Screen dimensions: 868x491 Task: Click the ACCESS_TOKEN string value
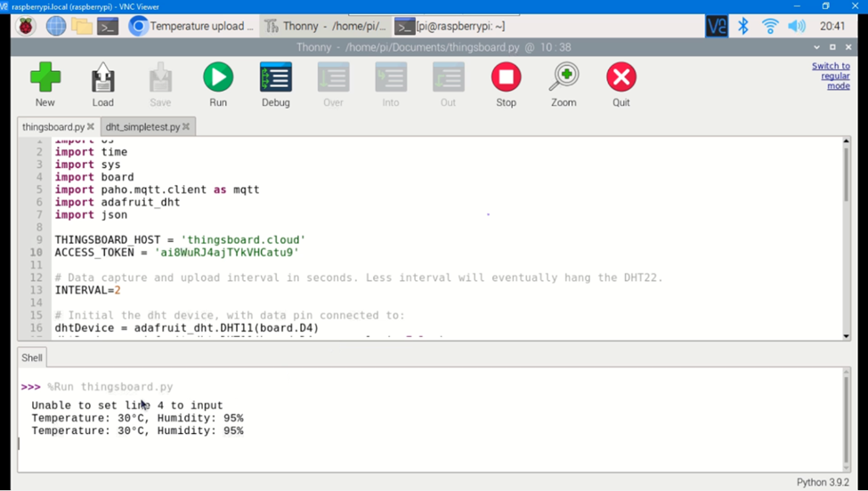tap(226, 253)
